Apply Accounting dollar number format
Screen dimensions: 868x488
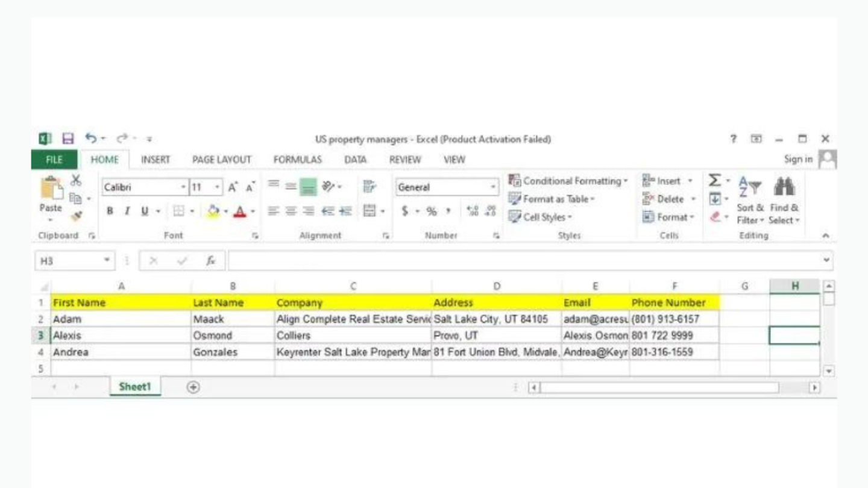tap(405, 211)
